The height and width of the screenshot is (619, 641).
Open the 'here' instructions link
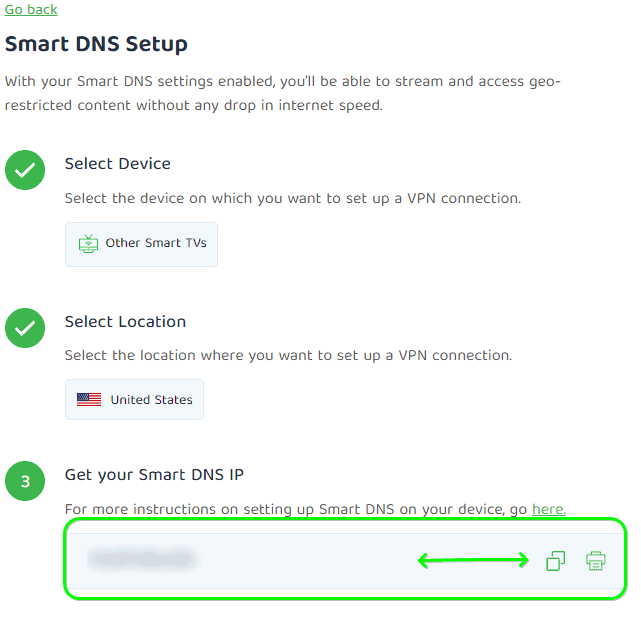point(548,509)
